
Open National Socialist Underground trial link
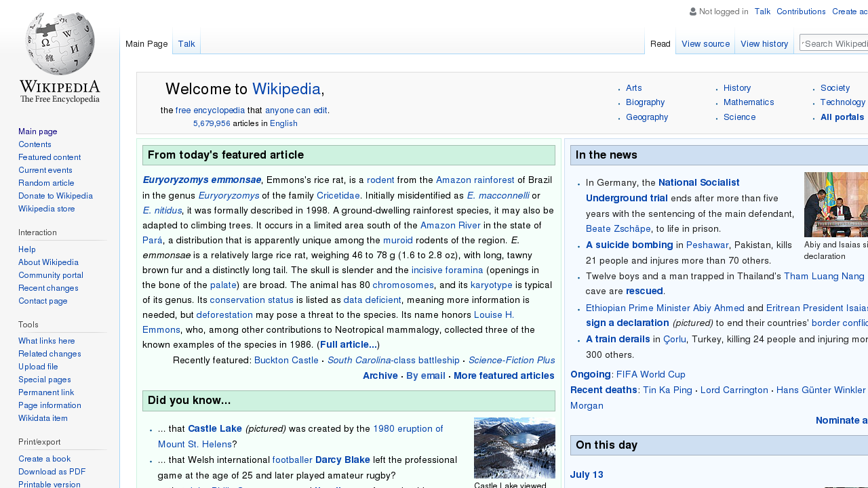click(x=663, y=190)
